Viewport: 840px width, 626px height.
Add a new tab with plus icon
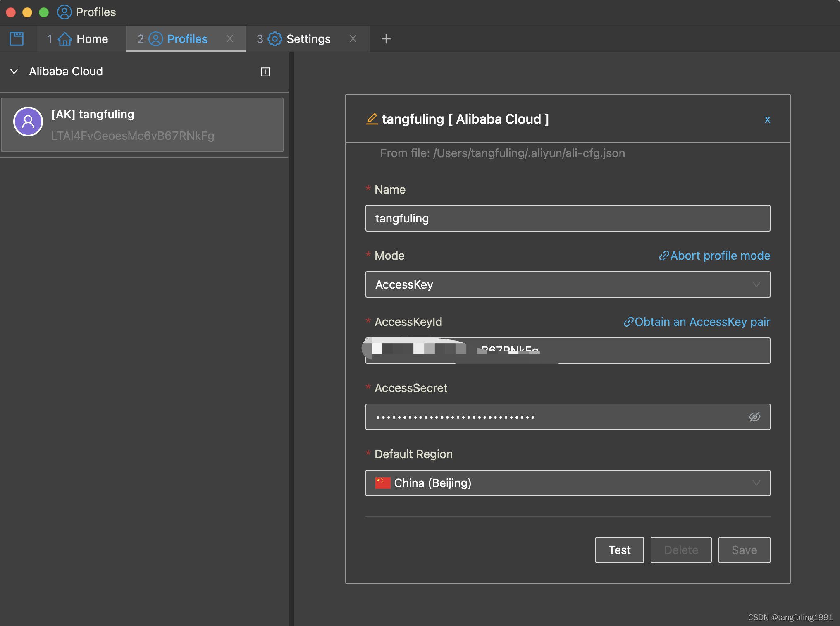[386, 39]
